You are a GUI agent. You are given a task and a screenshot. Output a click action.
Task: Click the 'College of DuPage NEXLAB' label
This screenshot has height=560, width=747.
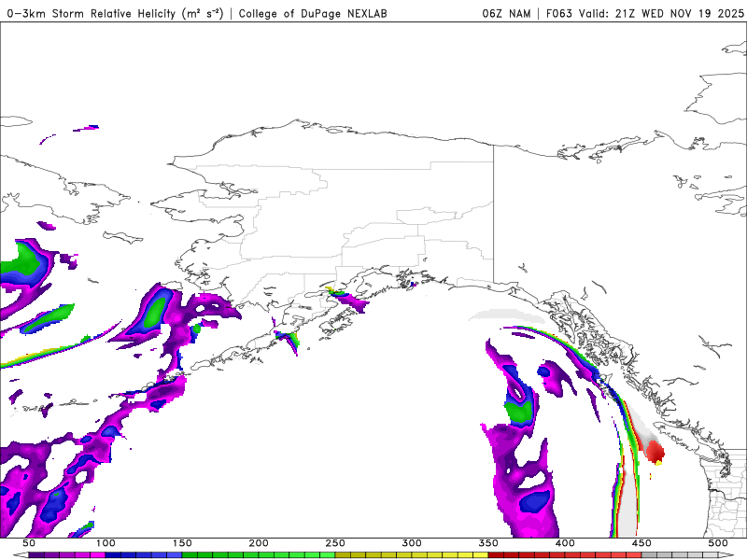pyautogui.click(x=313, y=13)
